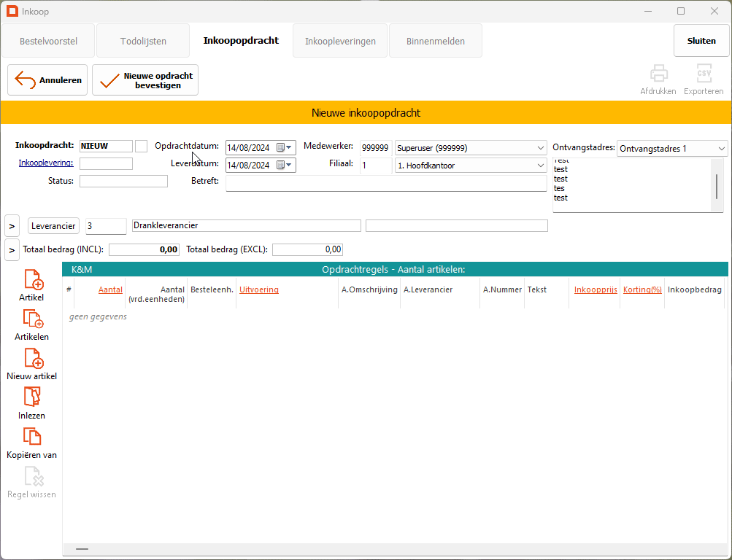Expand the Filiaal Hoofdkantoor dropdown
This screenshot has width=732, height=560.
[x=540, y=166]
